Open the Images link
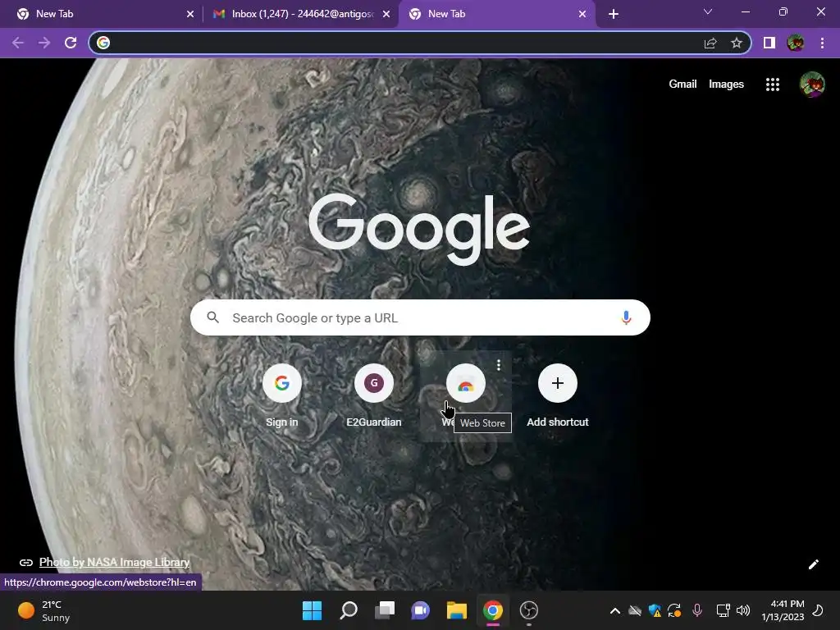The image size is (840, 630). pyautogui.click(x=726, y=84)
